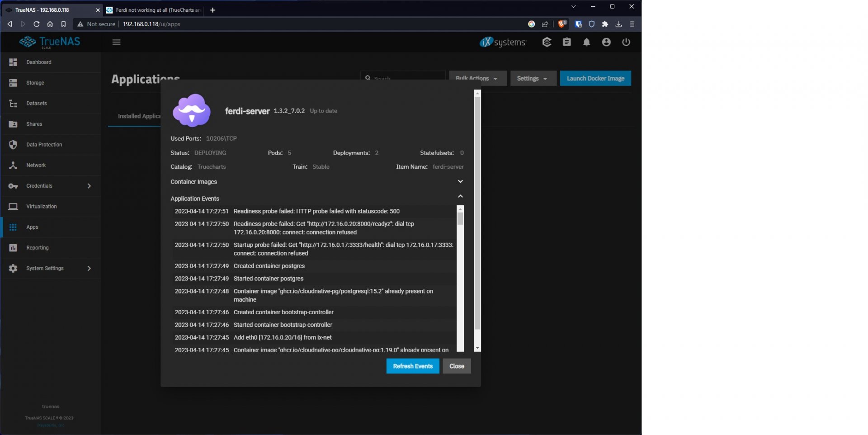
Task: Click the Close button in dialog
Action: click(457, 366)
